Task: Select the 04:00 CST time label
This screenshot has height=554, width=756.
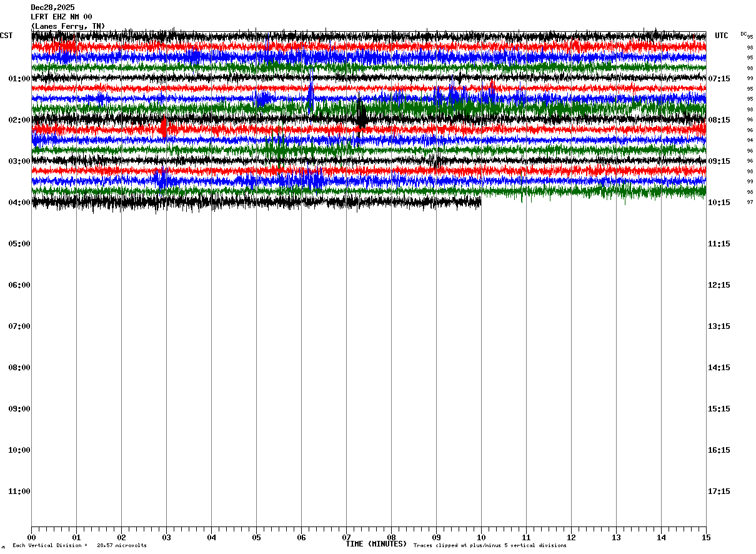Action: pos(19,203)
